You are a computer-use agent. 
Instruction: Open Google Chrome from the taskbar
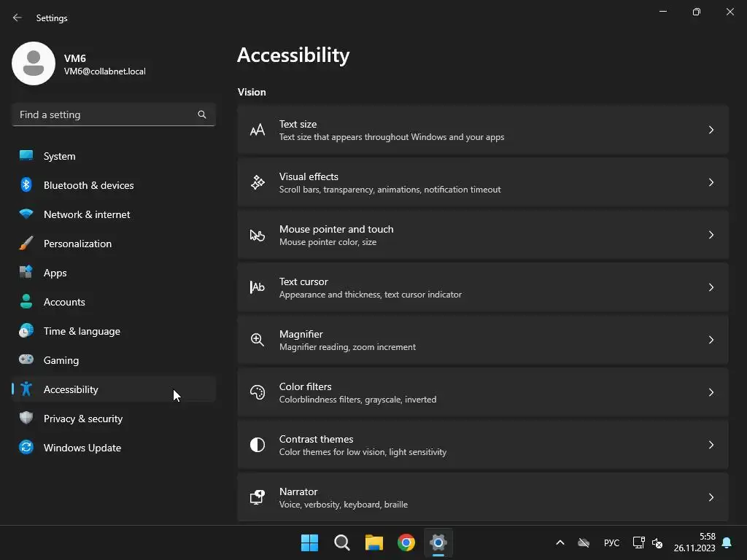pos(406,542)
